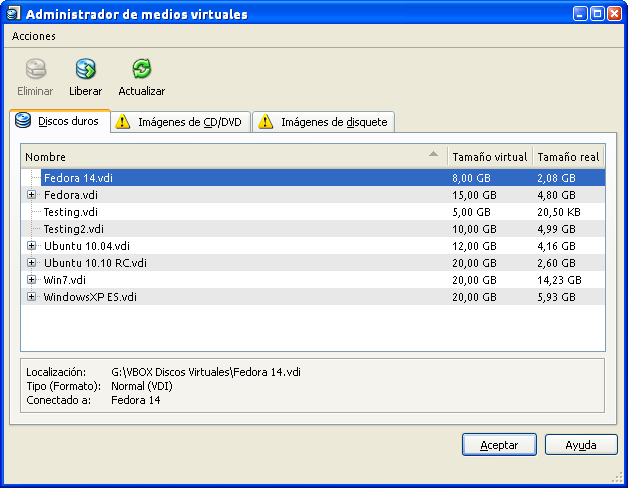The height and width of the screenshot is (488, 628).
Task: Expand the Fedora.vdi tree node
Action: 31,195
